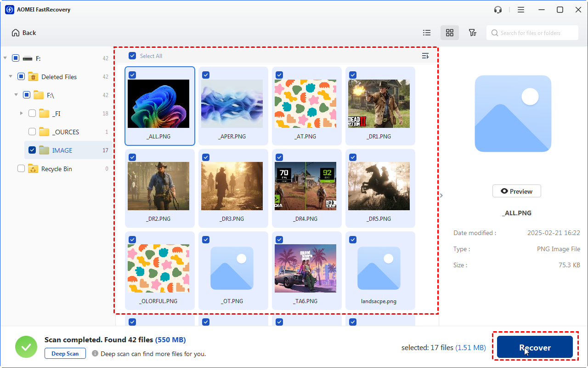Open the hamburger menu in title bar

(521, 10)
